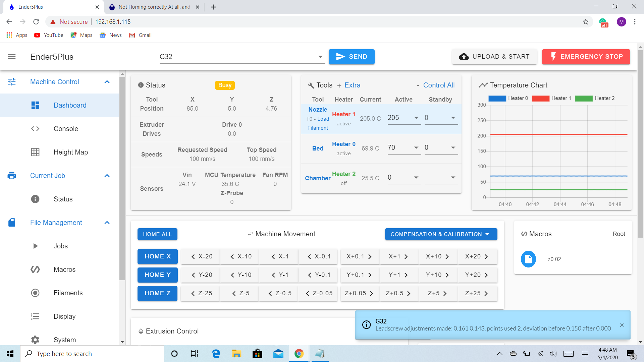This screenshot has width=644, height=362.
Task: Click the Dashboard grid icon
Action: pos(35,105)
